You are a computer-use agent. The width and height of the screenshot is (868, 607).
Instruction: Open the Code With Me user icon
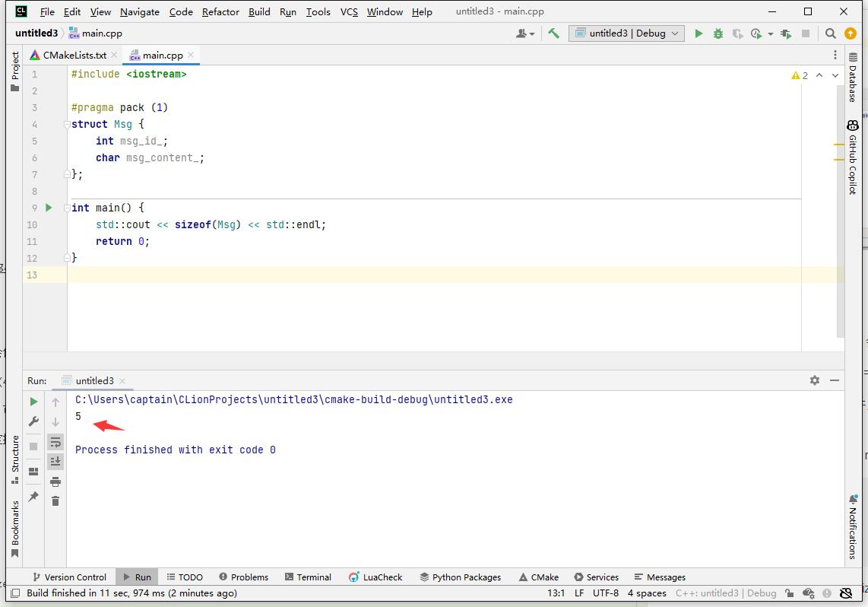[x=524, y=33]
